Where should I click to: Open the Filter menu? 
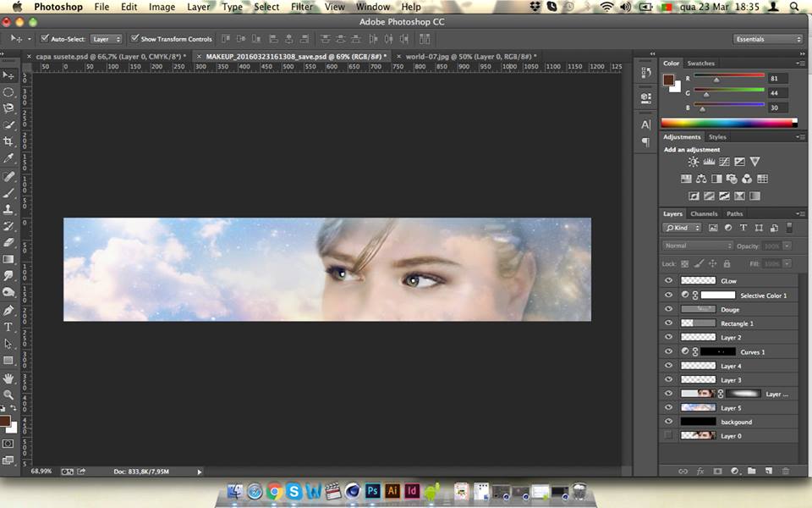(302, 7)
